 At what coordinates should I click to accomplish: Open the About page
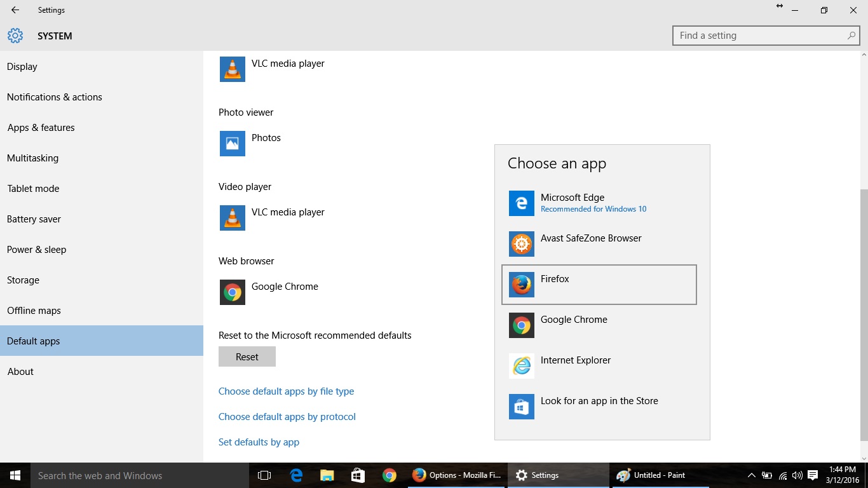[x=102, y=371]
